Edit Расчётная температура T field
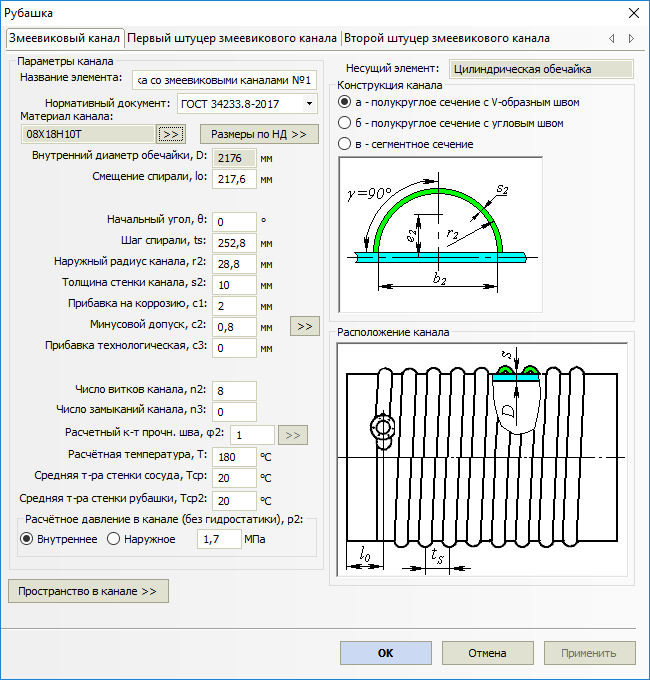The image size is (650, 680). [234, 457]
